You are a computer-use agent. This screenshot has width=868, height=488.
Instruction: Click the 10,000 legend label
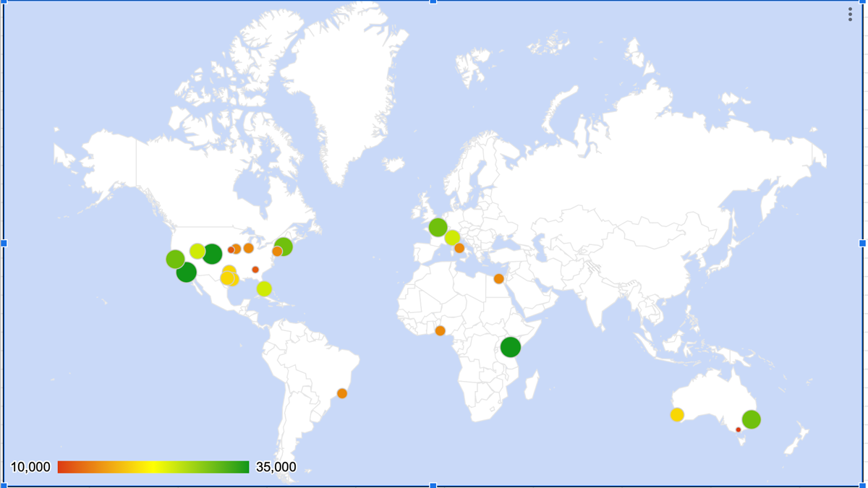point(30,466)
